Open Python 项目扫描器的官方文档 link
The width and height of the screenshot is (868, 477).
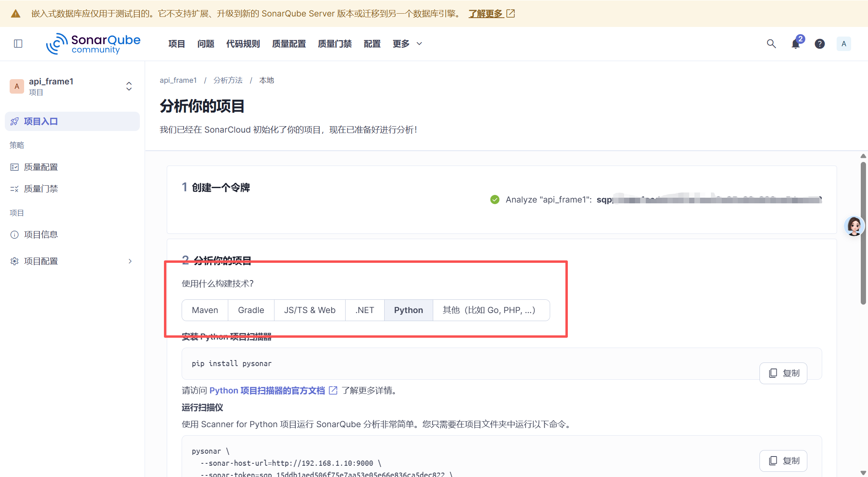(x=267, y=390)
